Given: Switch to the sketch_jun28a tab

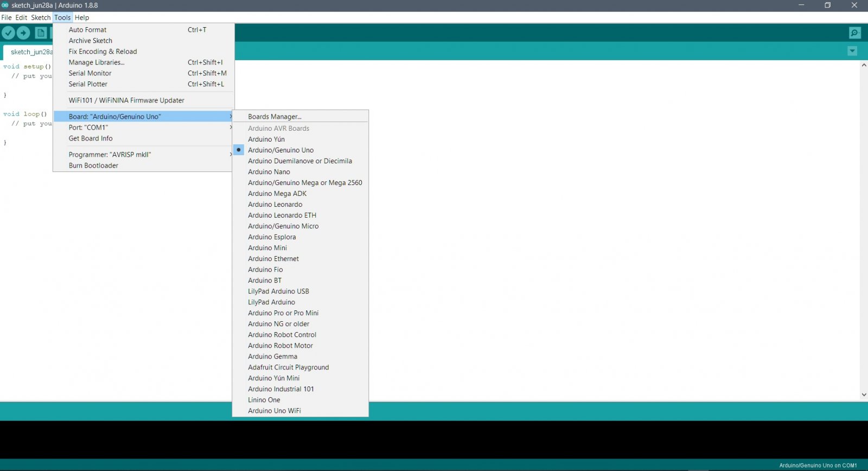Looking at the screenshot, I should (29, 52).
